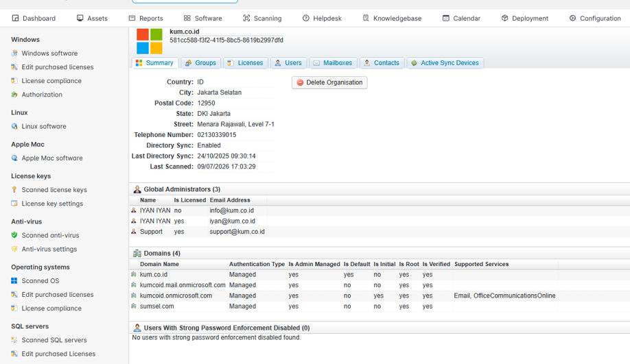
Task: Click the Delete Organisation button
Action: point(329,82)
